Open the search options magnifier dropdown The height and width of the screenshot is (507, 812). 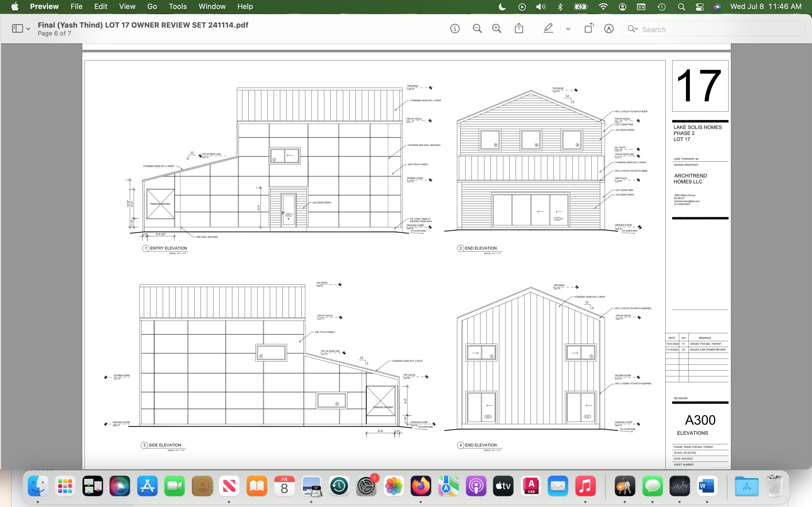pos(632,29)
